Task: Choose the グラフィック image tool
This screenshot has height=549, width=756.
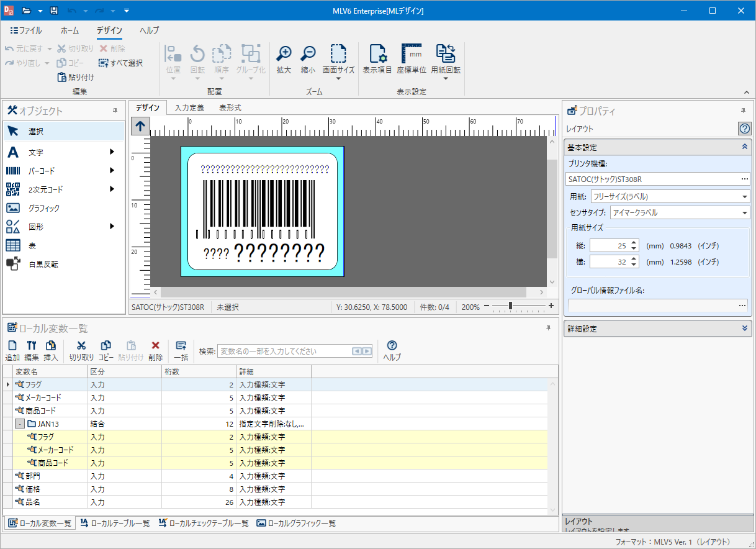Action: (x=63, y=208)
